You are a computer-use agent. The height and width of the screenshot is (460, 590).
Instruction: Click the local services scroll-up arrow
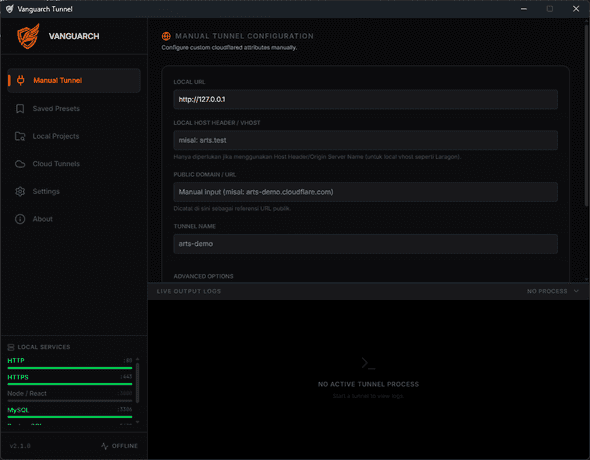click(x=137, y=359)
